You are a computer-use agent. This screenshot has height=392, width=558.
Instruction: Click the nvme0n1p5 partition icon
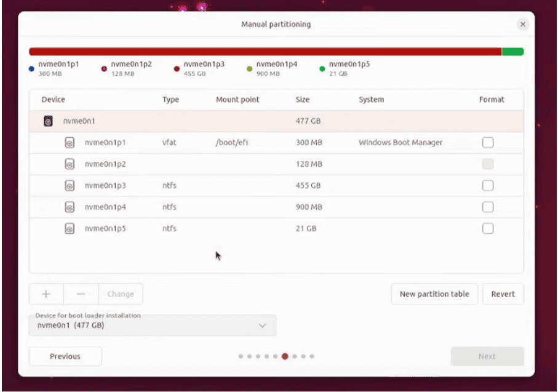pyautogui.click(x=70, y=228)
